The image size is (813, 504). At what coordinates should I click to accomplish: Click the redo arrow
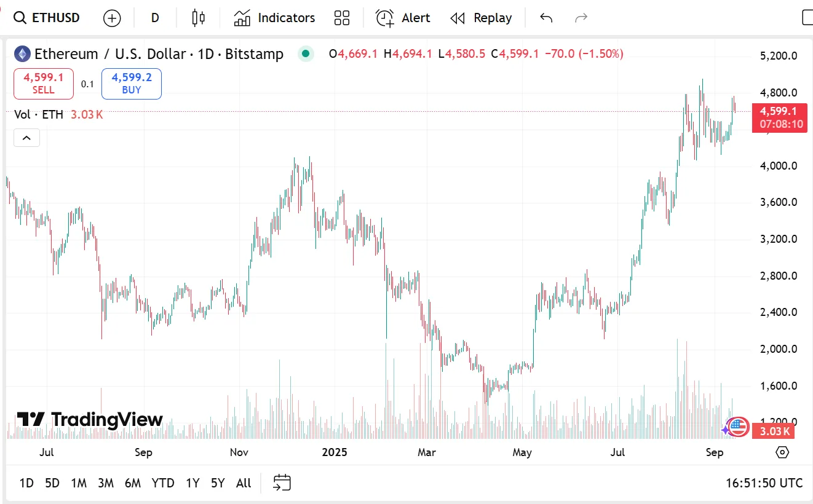581,18
